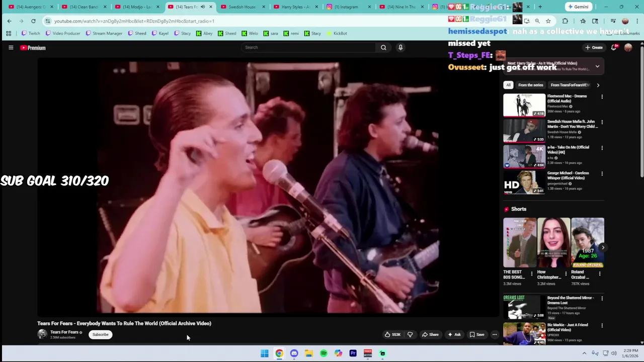
Task: Share the current video
Action: click(x=430, y=334)
